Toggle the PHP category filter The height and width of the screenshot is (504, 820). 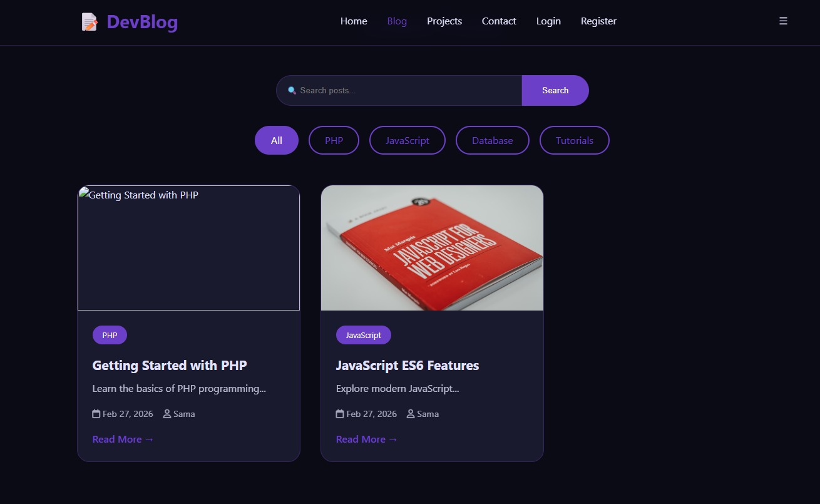tap(333, 140)
